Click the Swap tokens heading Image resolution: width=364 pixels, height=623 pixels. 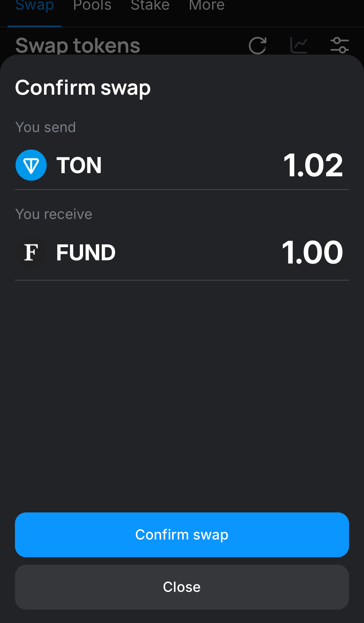(78, 45)
